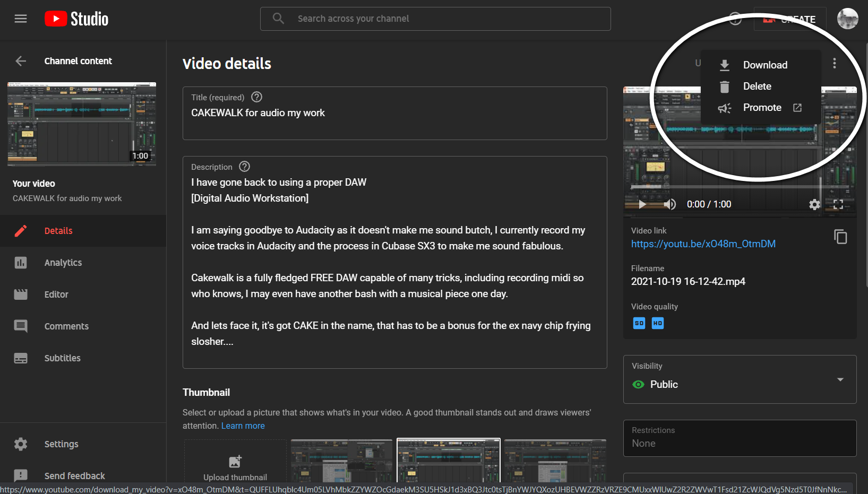Open Studio Settings
This screenshot has width=868, height=494.
click(x=83, y=444)
